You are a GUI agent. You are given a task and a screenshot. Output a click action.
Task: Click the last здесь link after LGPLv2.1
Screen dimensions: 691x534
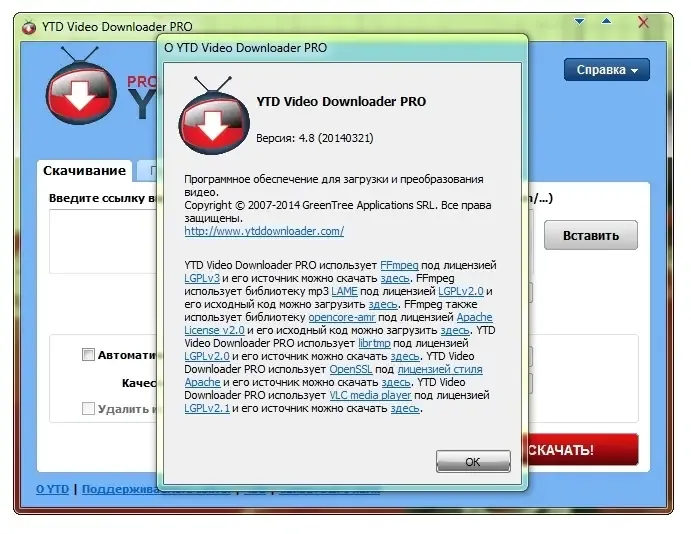[x=405, y=408]
